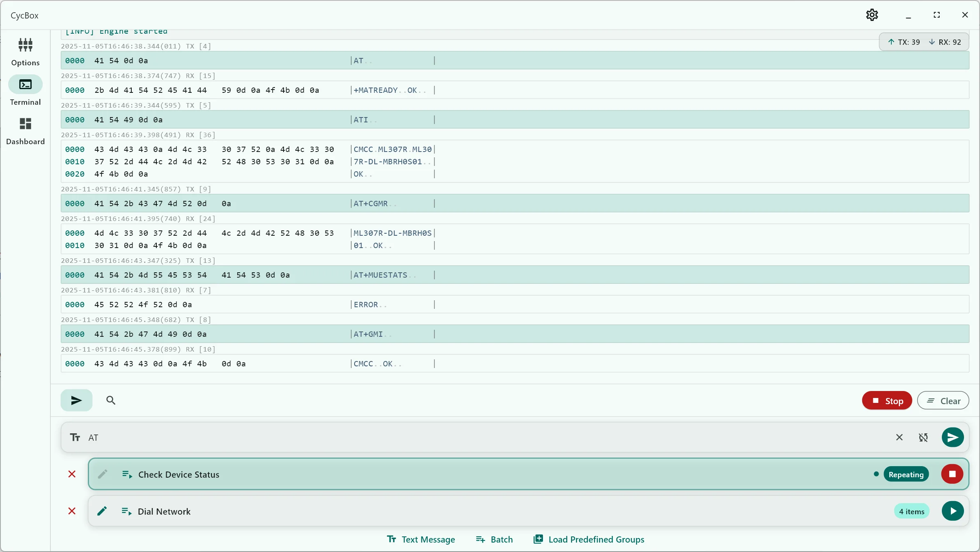Remove the Dial Network entry

72,511
